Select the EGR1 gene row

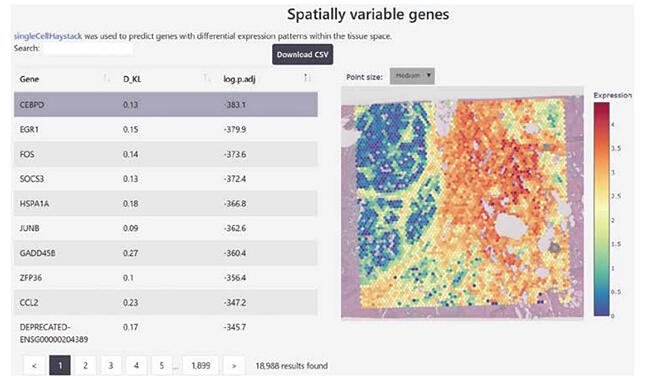166,129
